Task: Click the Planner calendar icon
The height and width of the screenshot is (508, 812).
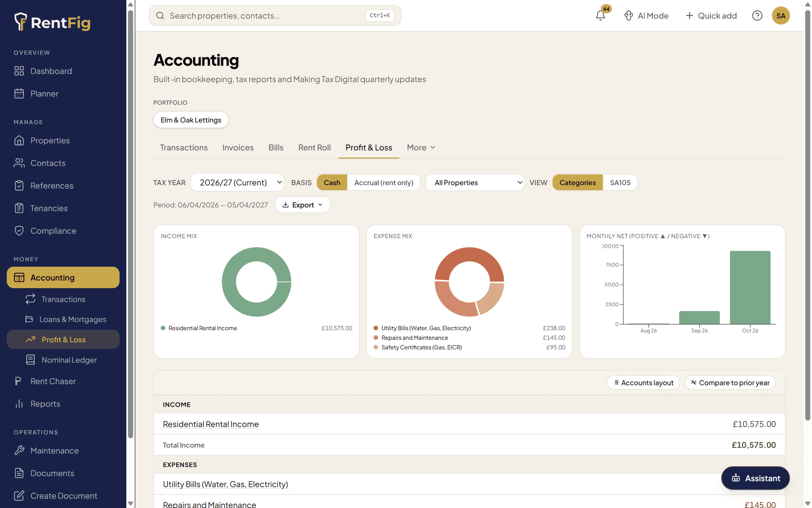Action: (x=19, y=94)
